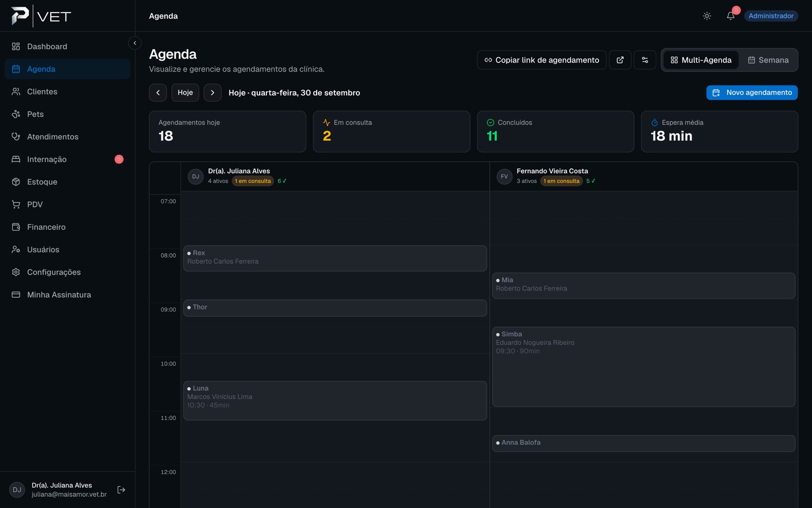Select Agenda in the sidebar
The height and width of the screenshot is (508, 812).
pyautogui.click(x=67, y=69)
